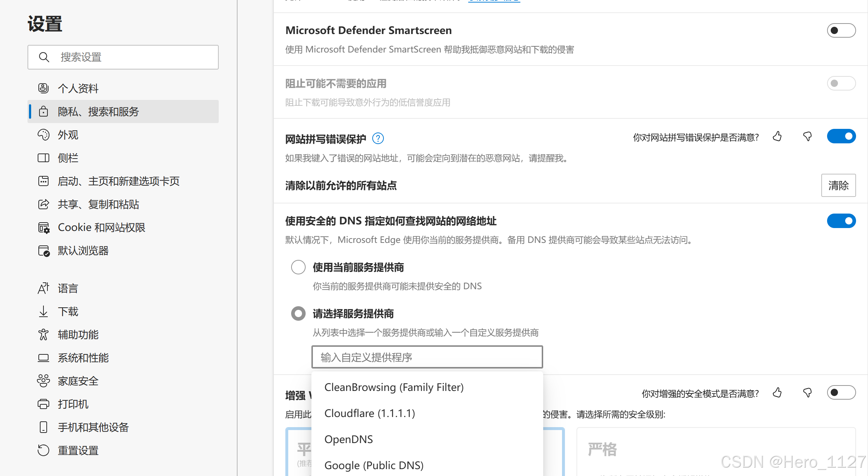Select 使用当前服务提供商 radio button
Viewport: 868px width, 476px height.
pos(298,267)
